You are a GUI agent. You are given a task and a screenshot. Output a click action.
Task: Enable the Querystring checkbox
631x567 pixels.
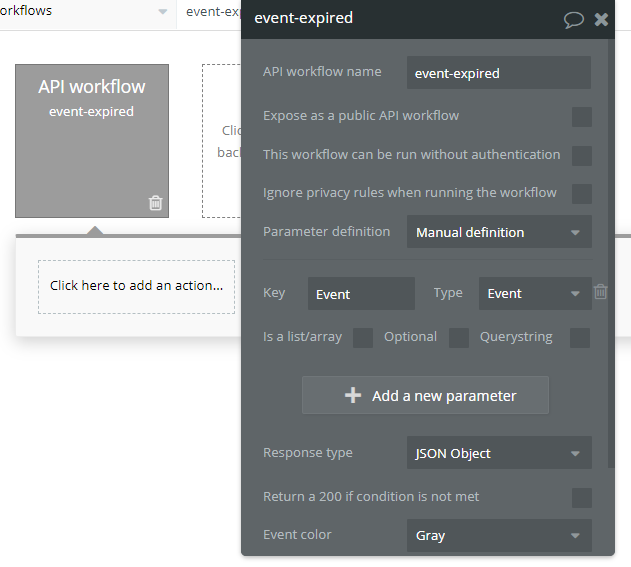tap(579, 337)
